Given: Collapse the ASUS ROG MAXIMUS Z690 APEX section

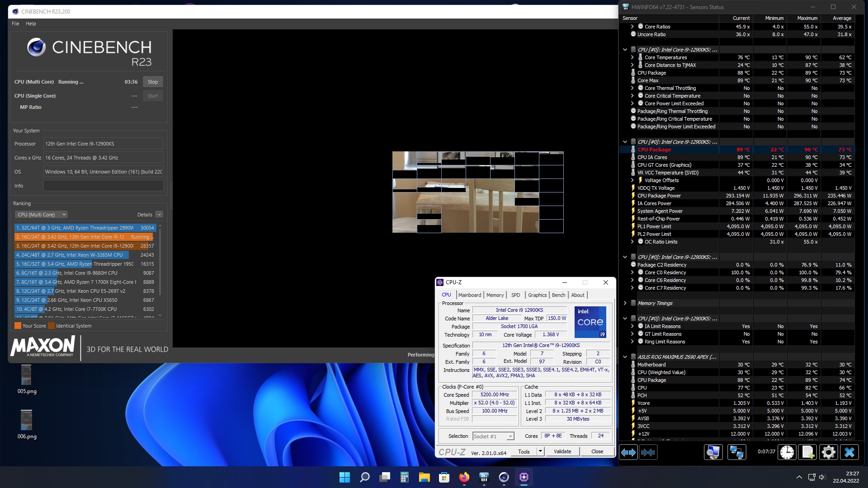Looking at the screenshot, I should [625, 357].
